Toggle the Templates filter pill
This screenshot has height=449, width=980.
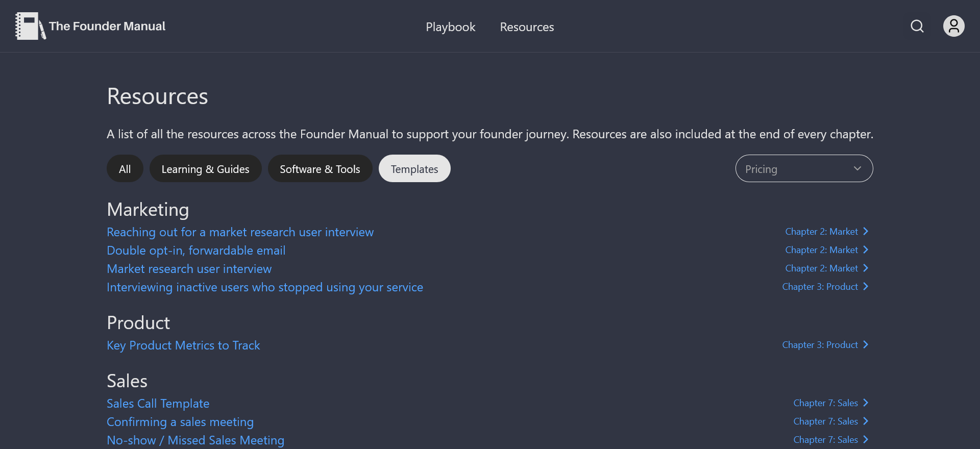click(x=414, y=169)
